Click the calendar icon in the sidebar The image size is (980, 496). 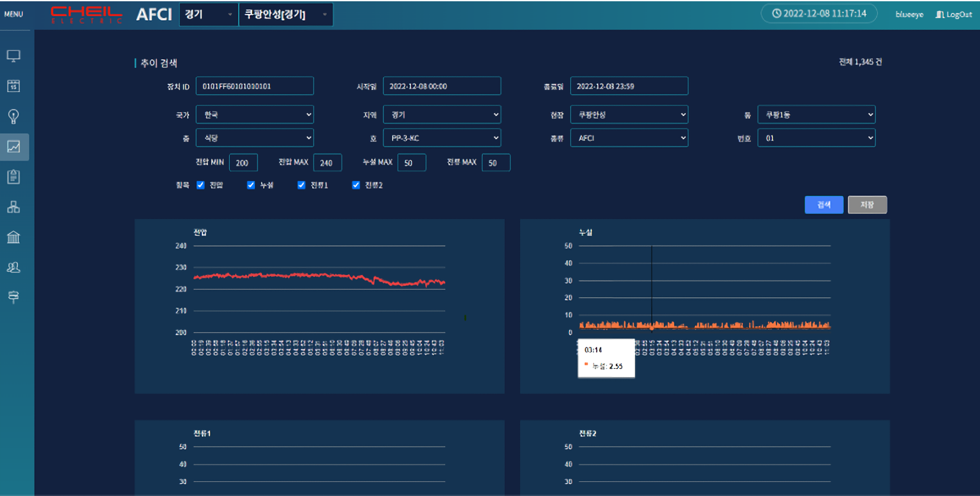pos(13,86)
